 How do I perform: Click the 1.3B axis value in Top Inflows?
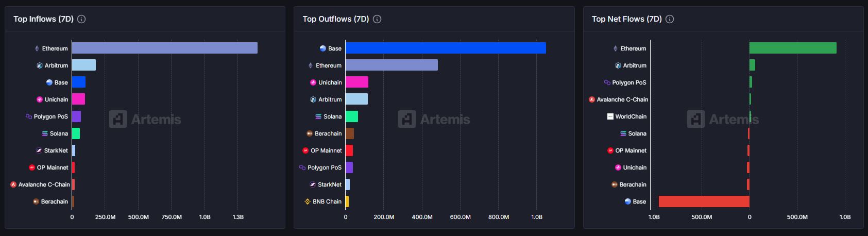pyautogui.click(x=238, y=217)
